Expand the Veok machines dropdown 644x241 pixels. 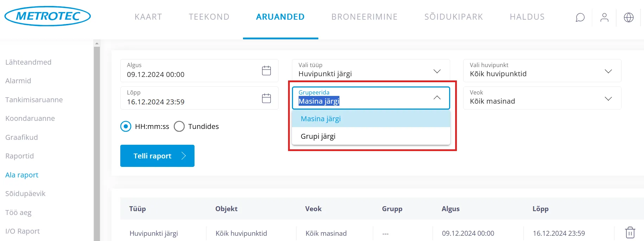(542, 98)
